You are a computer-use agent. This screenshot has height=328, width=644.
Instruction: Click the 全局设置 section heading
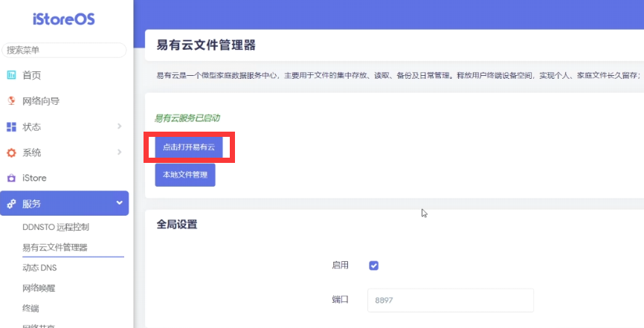click(176, 225)
